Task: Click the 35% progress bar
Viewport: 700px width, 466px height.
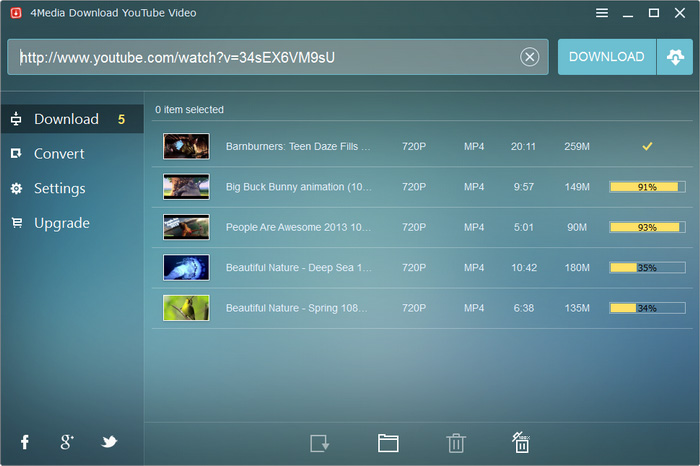Action: (x=647, y=268)
